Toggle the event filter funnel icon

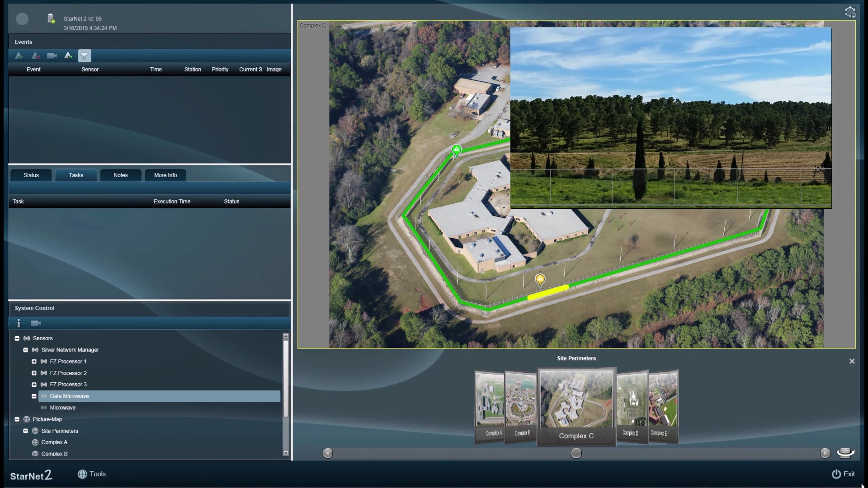point(85,56)
